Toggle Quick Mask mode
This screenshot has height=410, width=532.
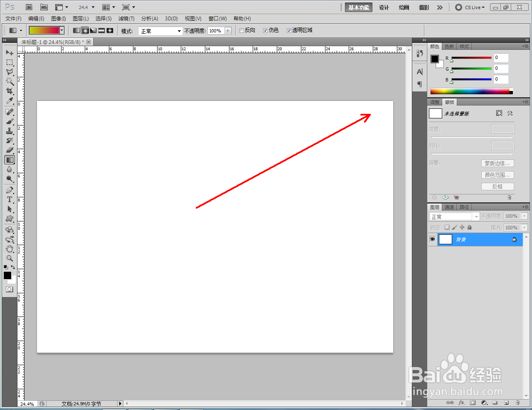(9, 290)
